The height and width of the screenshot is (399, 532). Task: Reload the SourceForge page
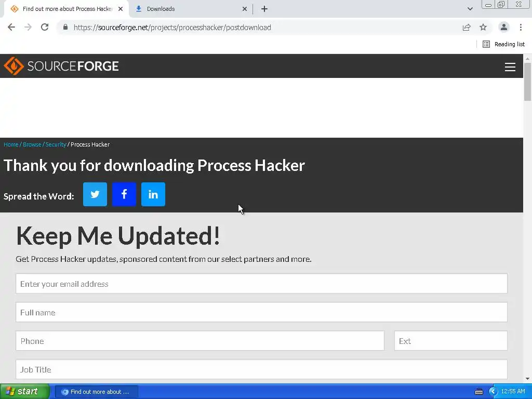(45, 27)
